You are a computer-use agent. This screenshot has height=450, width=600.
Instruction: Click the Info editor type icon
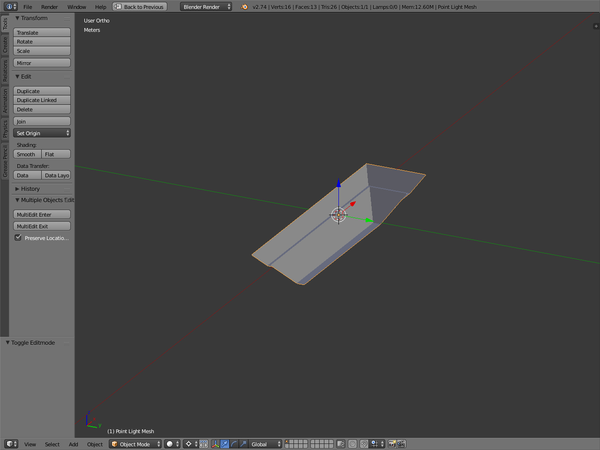(x=10, y=6)
